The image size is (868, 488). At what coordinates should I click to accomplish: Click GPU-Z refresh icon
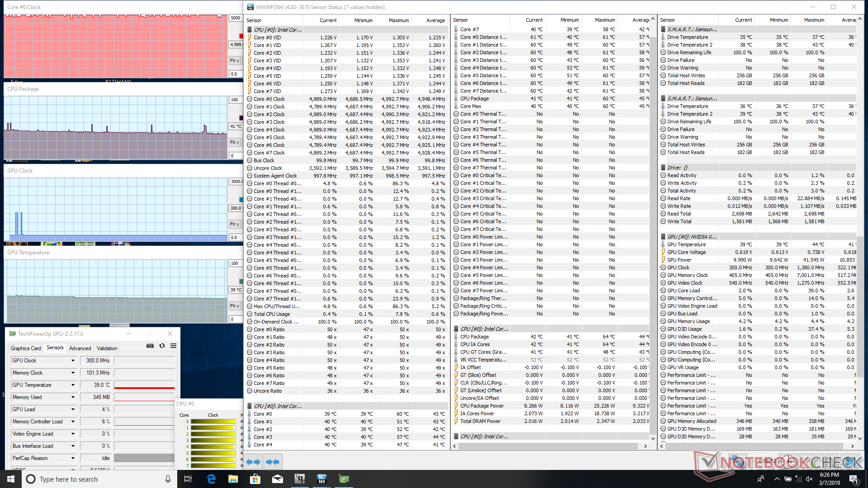(x=162, y=346)
